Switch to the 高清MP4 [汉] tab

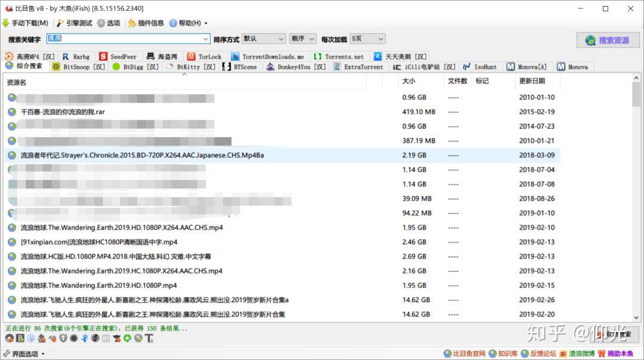(30, 57)
